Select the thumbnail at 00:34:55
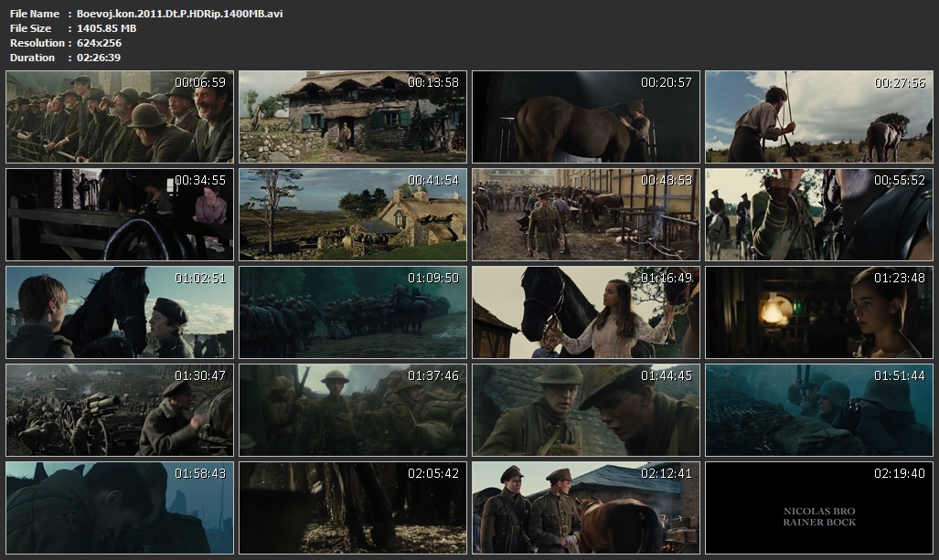 120,215
